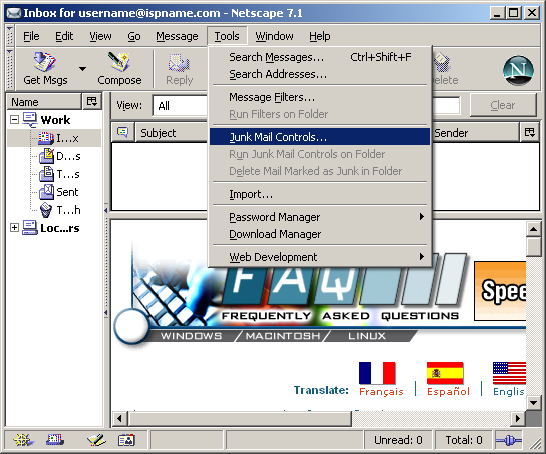This screenshot has width=546, height=454.
Task: Click the French flag icon
Action: coord(377,373)
